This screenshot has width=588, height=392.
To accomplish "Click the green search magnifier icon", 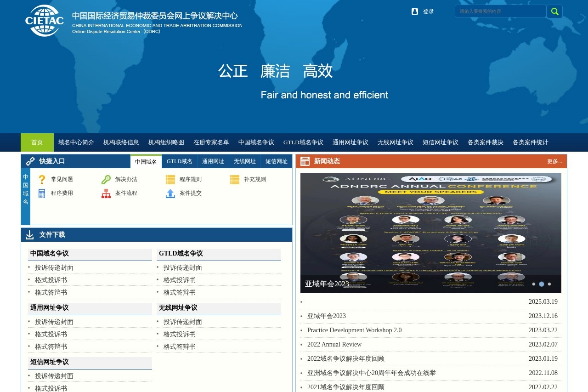I will pos(554,11).
